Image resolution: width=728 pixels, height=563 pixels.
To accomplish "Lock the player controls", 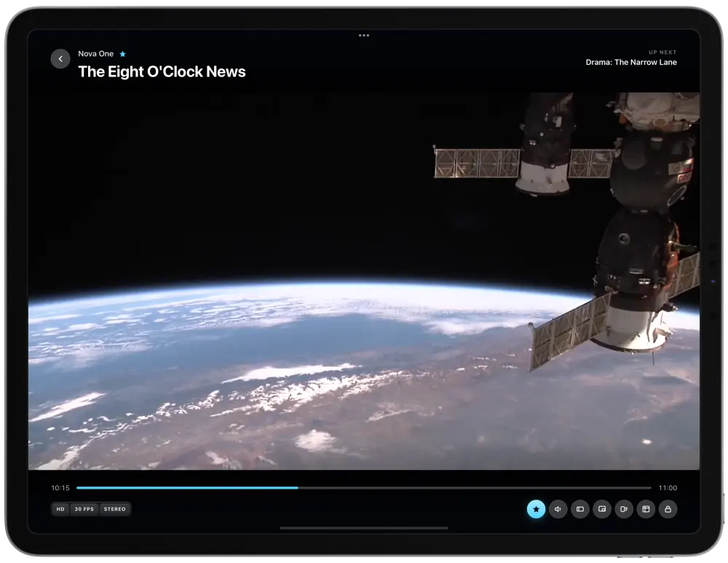I will (668, 509).
